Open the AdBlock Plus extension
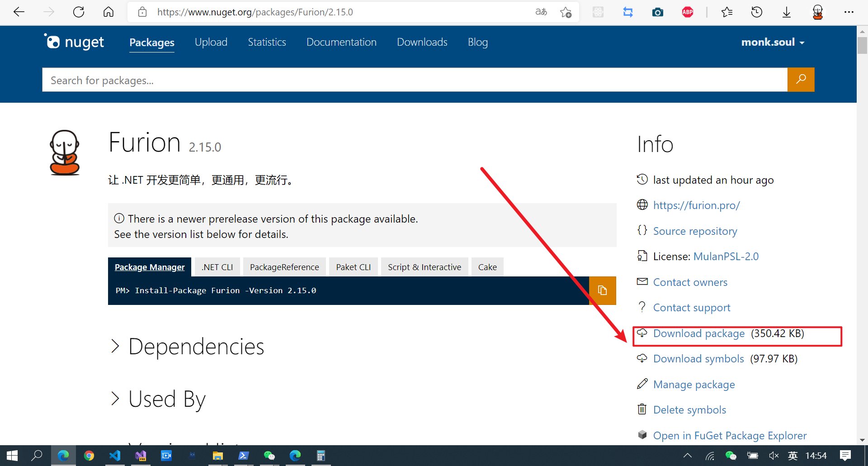The image size is (868, 466). (x=688, y=12)
